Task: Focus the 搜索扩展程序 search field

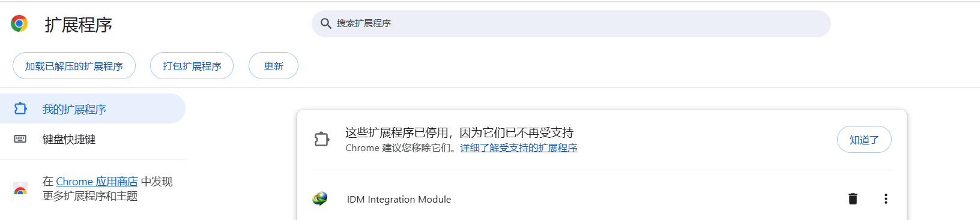Action: click(x=571, y=23)
